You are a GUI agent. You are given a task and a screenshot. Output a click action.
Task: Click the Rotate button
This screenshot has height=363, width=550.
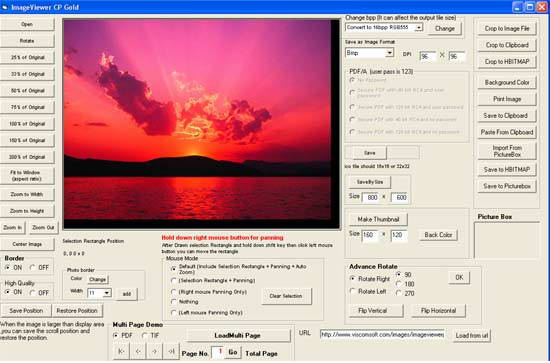pyautogui.click(x=27, y=41)
